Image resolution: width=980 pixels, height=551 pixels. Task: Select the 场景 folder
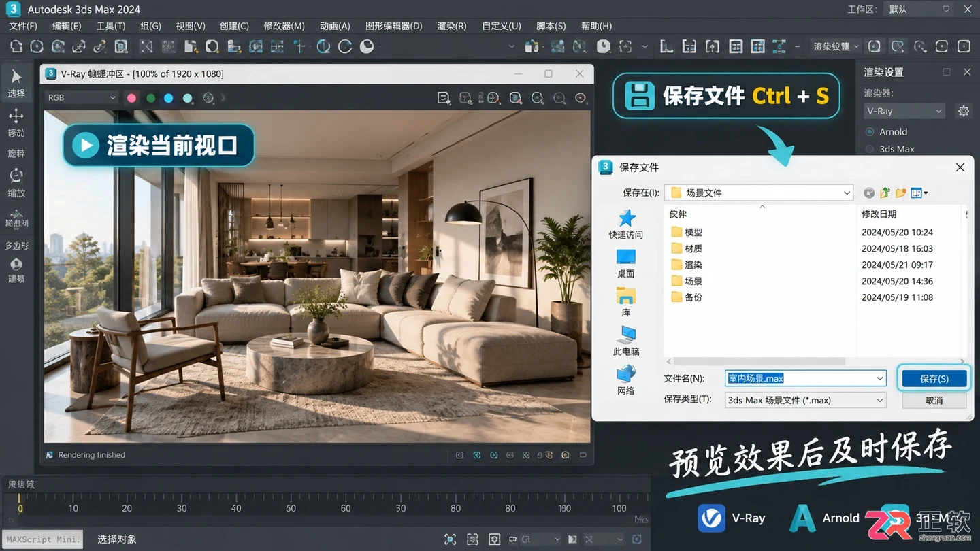point(686,281)
